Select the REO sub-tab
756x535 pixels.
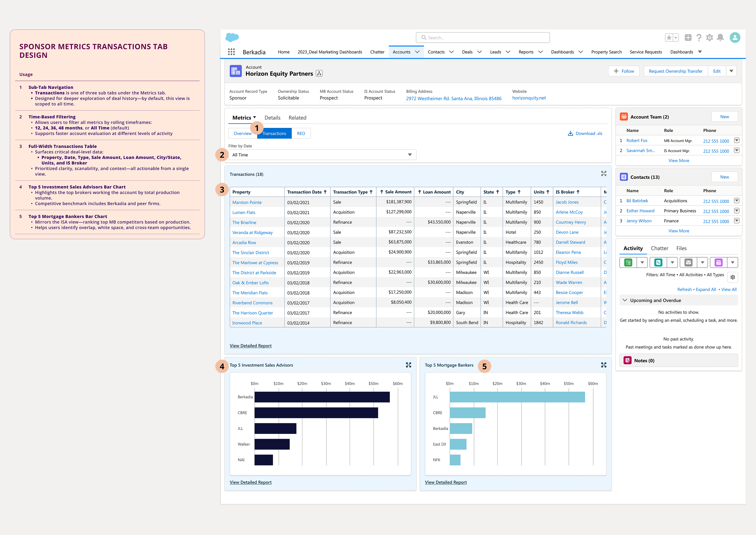point(301,133)
